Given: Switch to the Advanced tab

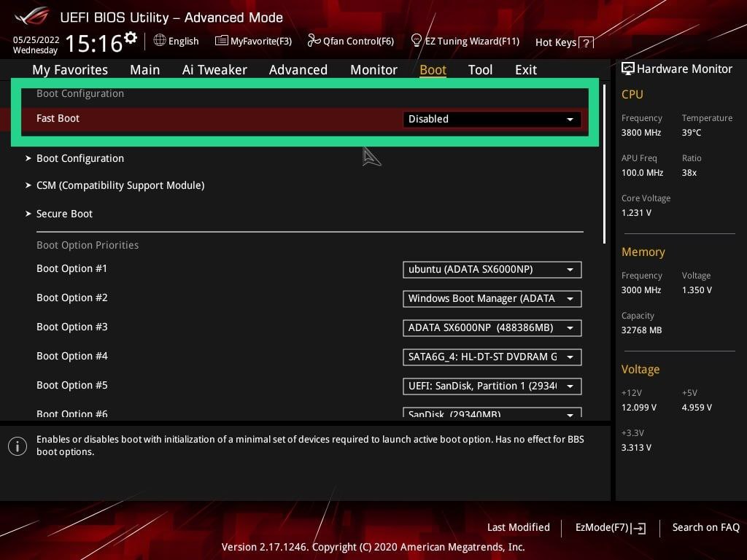Looking at the screenshot, I should [298, 70].
